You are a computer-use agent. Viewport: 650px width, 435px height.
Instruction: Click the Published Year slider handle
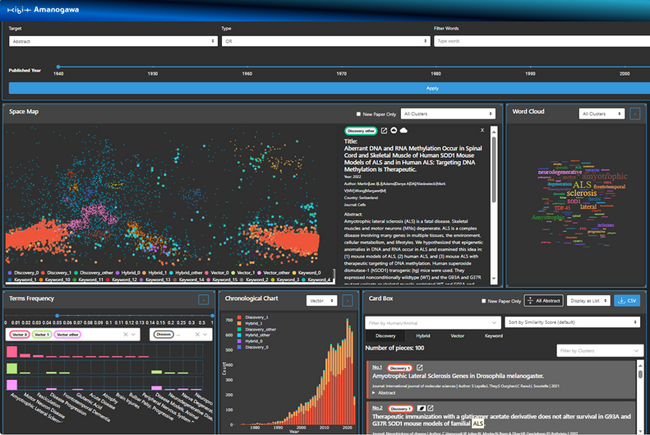(x=58, y=66)
